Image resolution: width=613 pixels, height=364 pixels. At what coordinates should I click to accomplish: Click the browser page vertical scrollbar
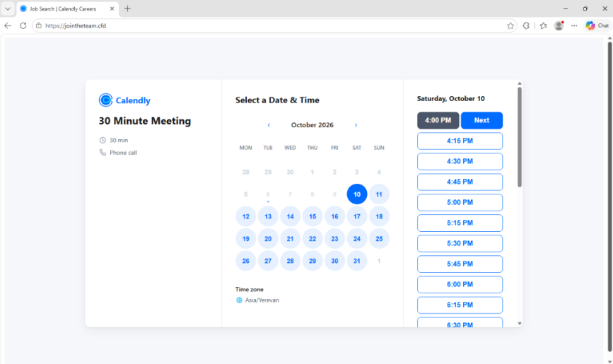pyautogui.click(x=609, y=196)
